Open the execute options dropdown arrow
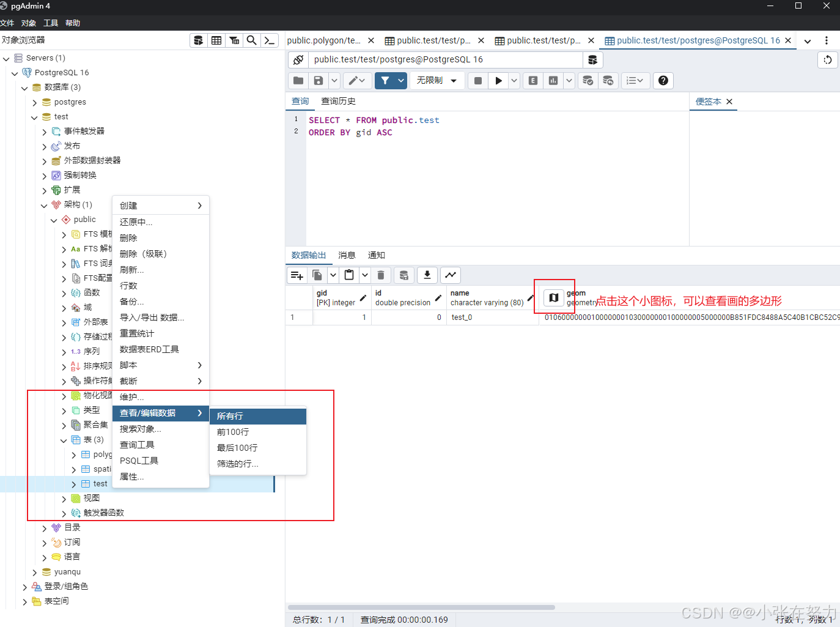The height and width of the screenshot is (627, 840). [514, 80]
